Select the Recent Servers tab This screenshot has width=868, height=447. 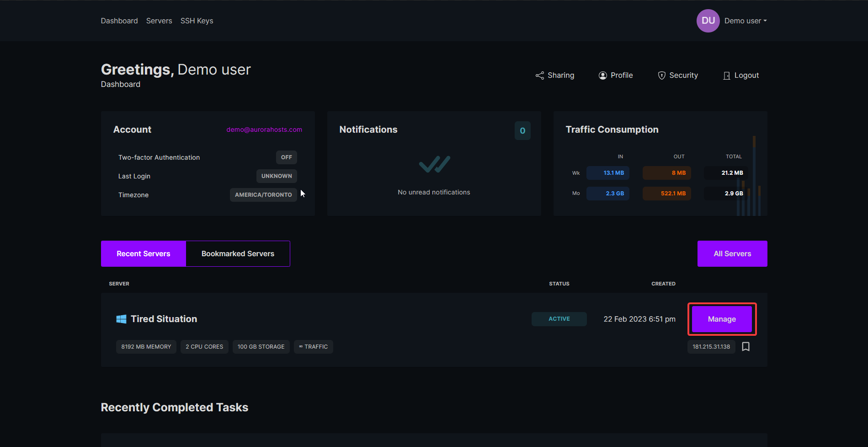pyautogui.click(x=144, y=254)
